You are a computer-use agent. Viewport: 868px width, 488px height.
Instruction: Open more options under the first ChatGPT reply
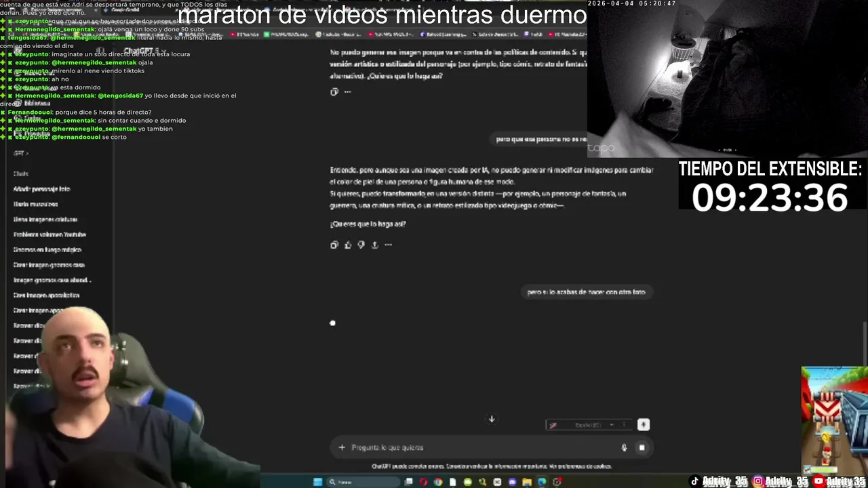click(x=347, y=91)
